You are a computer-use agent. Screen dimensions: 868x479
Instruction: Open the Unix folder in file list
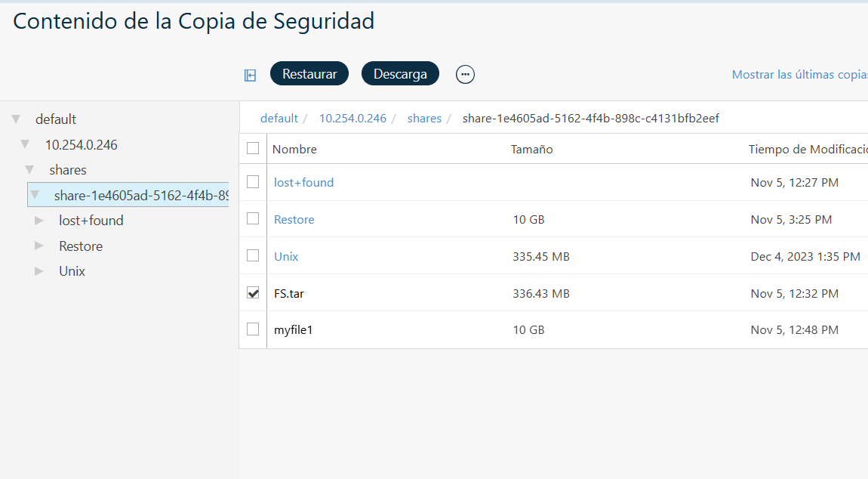[x=286, y=257]
